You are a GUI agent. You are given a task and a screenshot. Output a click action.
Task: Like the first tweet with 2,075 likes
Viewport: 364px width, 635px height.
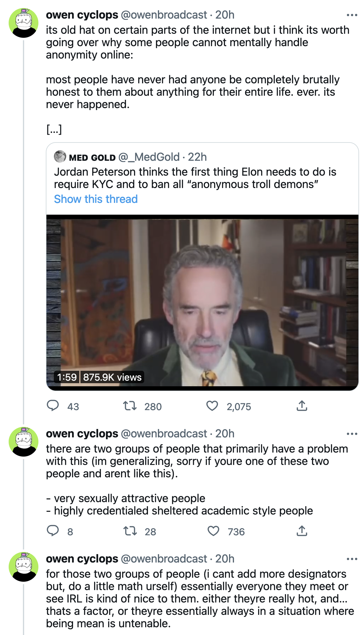tap(212, 406)
